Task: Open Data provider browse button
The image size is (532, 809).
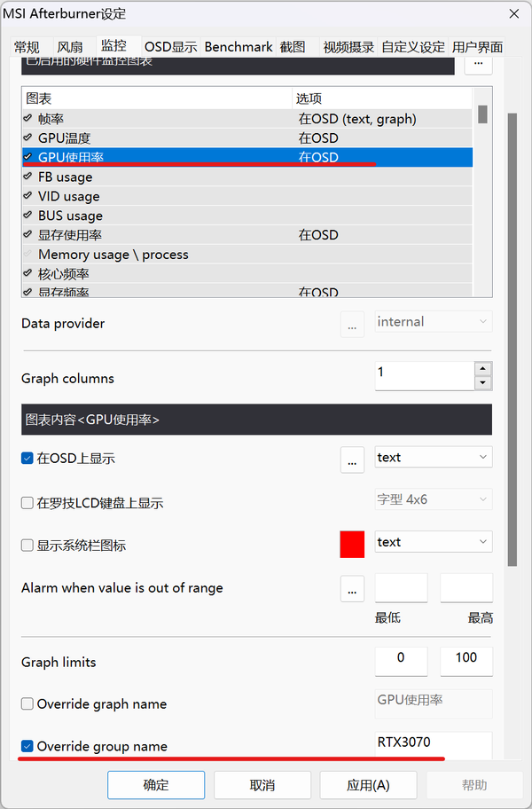Action: [x=352, y=324]
